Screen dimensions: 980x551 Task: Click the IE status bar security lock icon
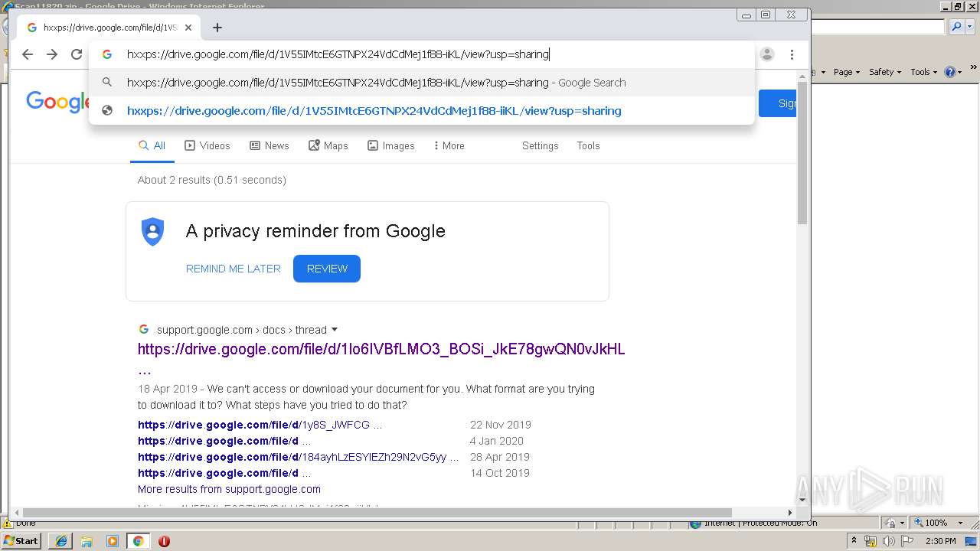click(x=891, y=523)
